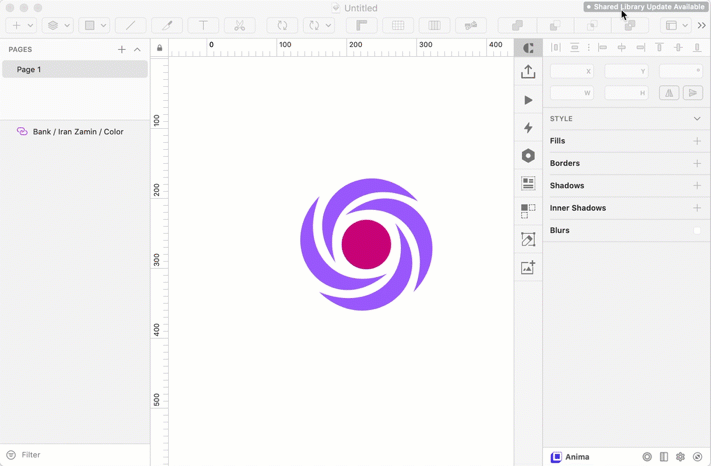Click the Anima plugin label at panel bottom
Viewport: 711px width, 466px height.
570,457
